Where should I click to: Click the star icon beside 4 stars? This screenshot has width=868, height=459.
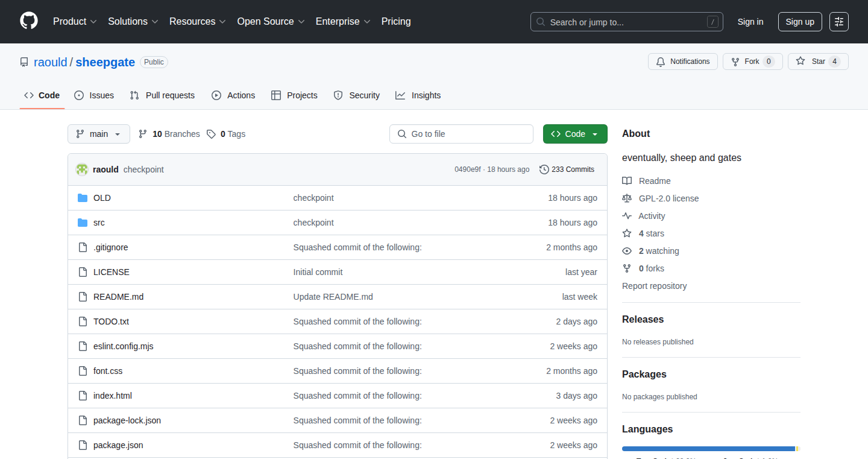(627, 233)
